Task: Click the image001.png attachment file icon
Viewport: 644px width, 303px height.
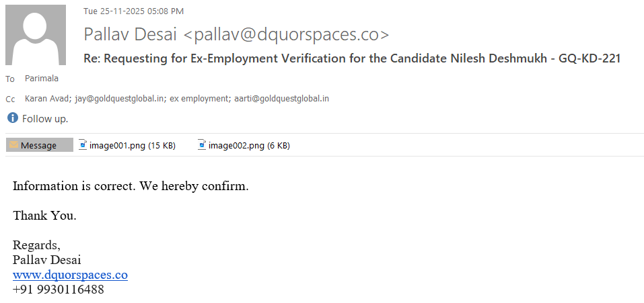Action: pyautogui.click(x=83, y=144)
